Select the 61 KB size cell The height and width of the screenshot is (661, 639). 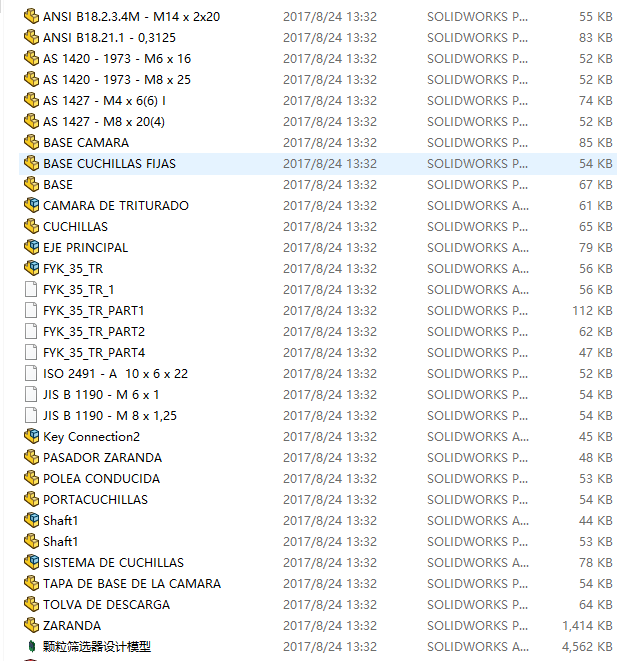click(x=596, y=205)
